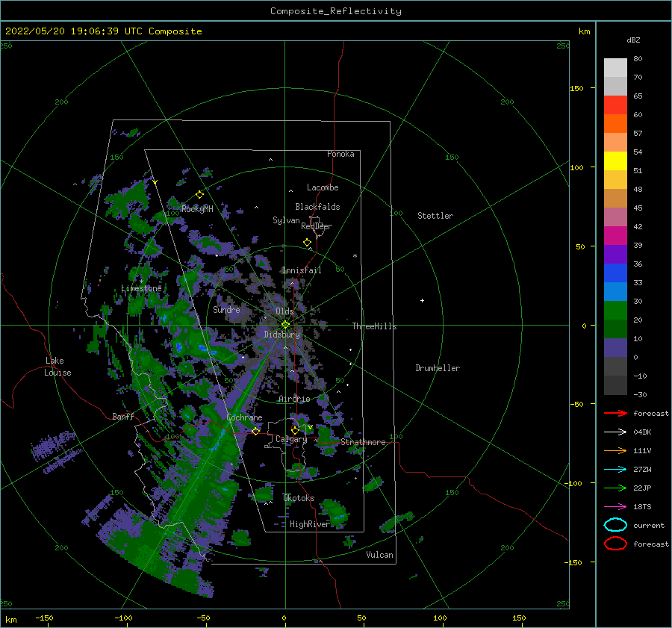
Task: Click the Stettler city label
Action: (x=435, y=216)
